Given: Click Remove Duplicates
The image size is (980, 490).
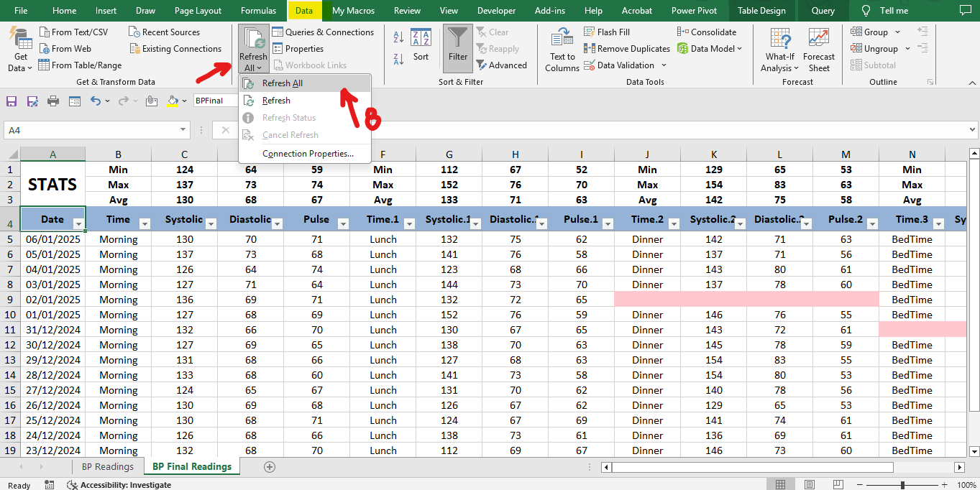Looking at the screenshot, I should (x=626, y=49).
